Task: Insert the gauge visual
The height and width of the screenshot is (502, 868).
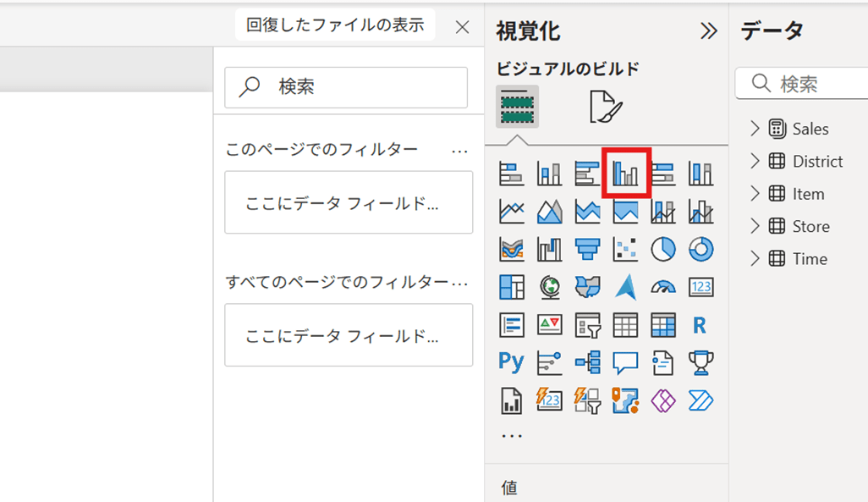Action: tap(663, 287)
